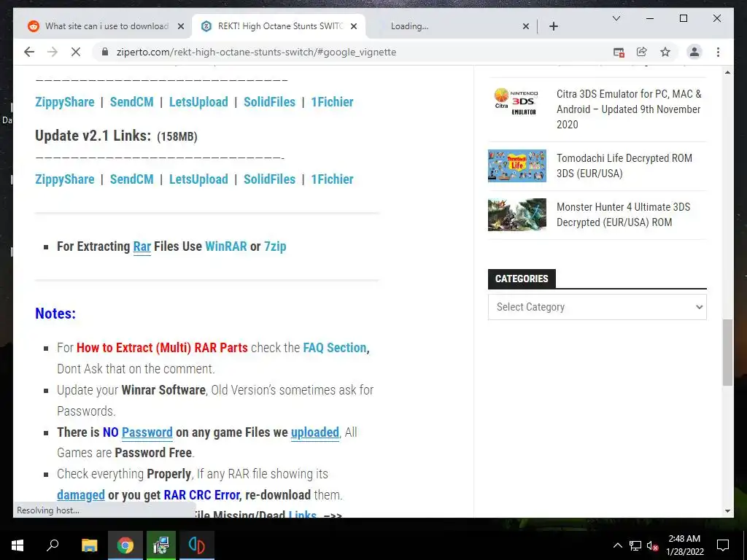Close the Loading tab
747x560 pixels.
(x=525, y=26)
